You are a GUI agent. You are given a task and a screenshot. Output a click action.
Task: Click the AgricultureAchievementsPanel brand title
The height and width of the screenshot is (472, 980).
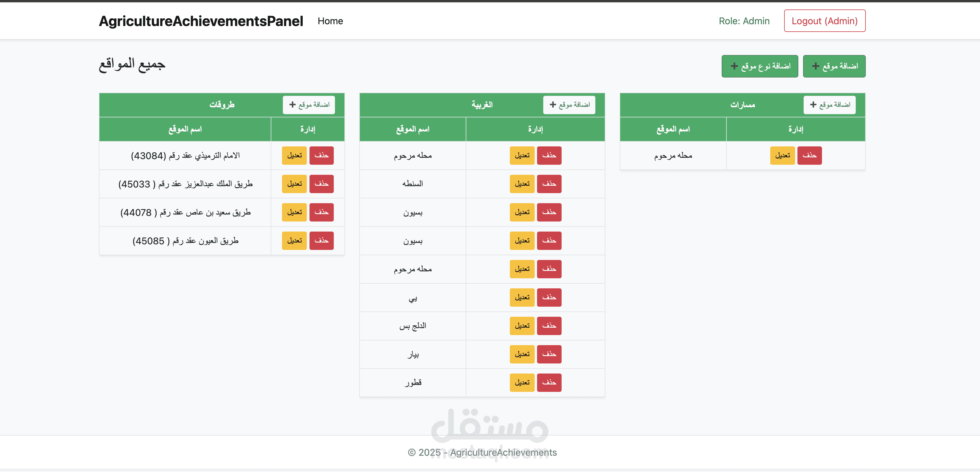(x=201, y=21)
